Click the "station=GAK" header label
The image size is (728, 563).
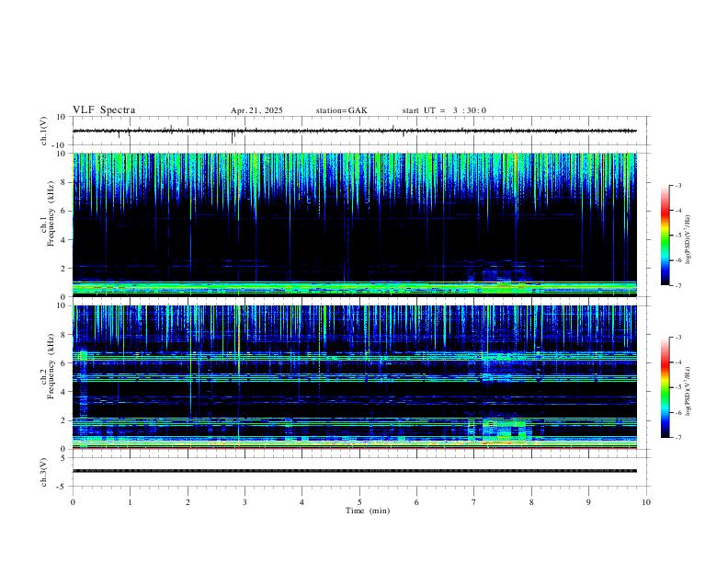click(x=341, y=110)
